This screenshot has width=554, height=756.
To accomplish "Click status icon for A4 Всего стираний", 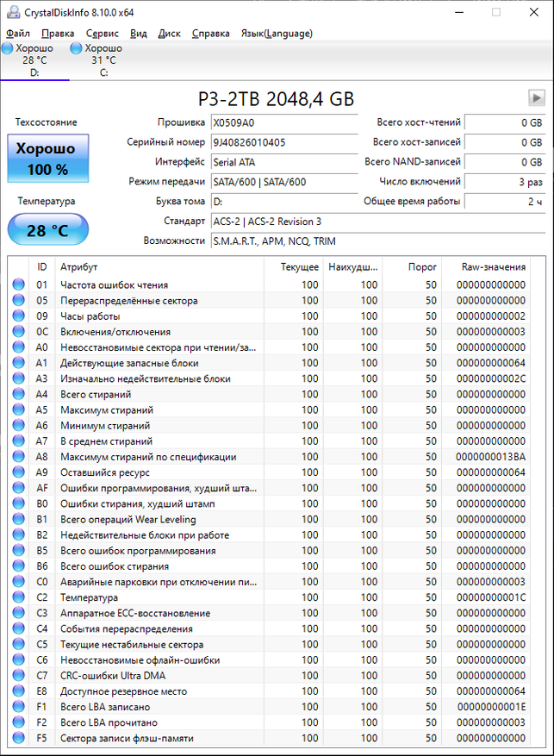I will (x=19, y=394).
